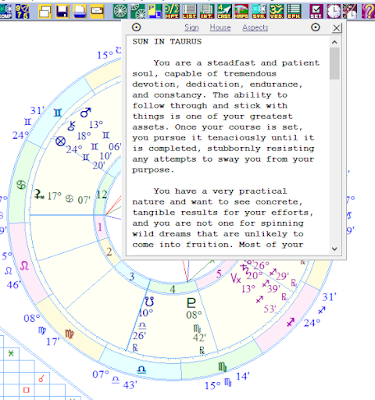Open the MPT midpoints toolbar icon
The image size is (375, 400).
click(x=172, y=11)
